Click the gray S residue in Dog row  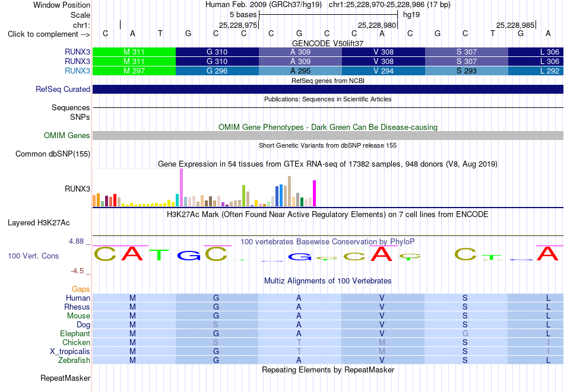[x=216, y=324]
